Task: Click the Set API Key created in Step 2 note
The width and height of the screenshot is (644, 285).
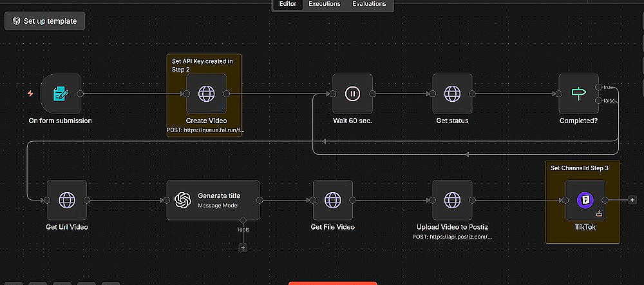Action: [202, 65]
